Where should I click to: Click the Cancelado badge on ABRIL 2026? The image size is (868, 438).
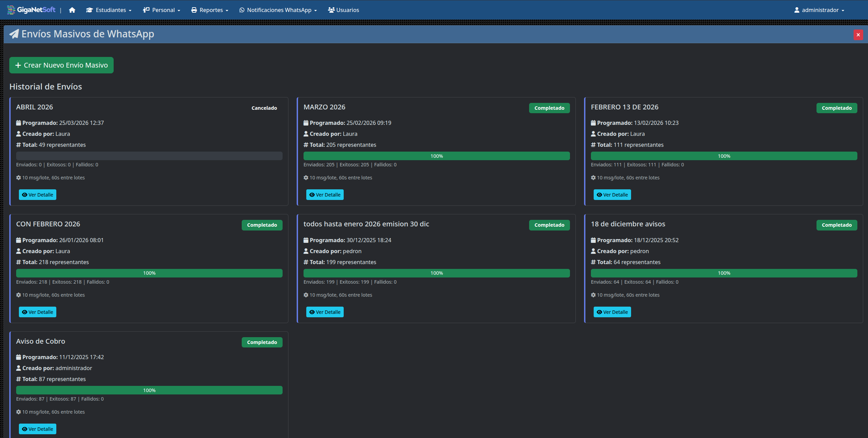[x=264, y=108]
